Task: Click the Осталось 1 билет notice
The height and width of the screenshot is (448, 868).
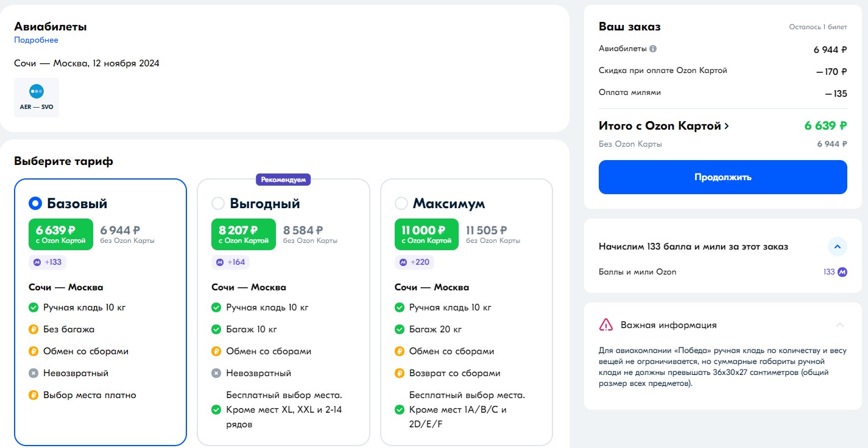Action: [817, 27]
